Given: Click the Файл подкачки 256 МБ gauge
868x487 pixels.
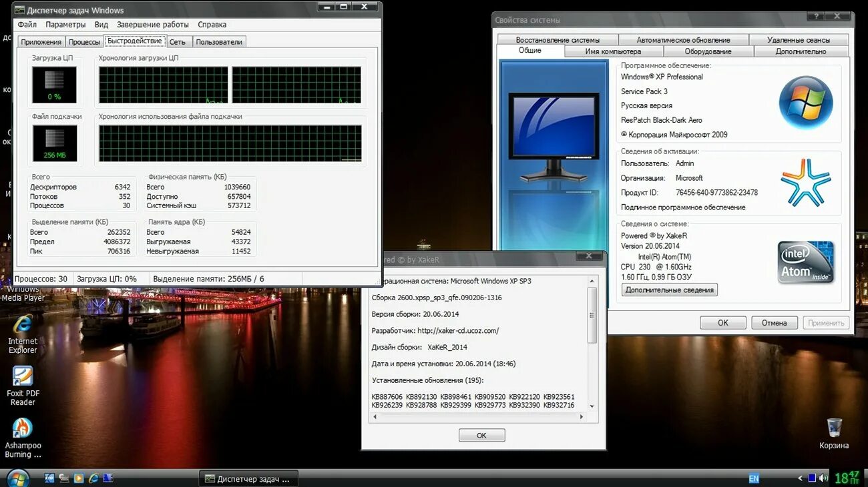Looking at the screenshot, I should coord(54,143).
